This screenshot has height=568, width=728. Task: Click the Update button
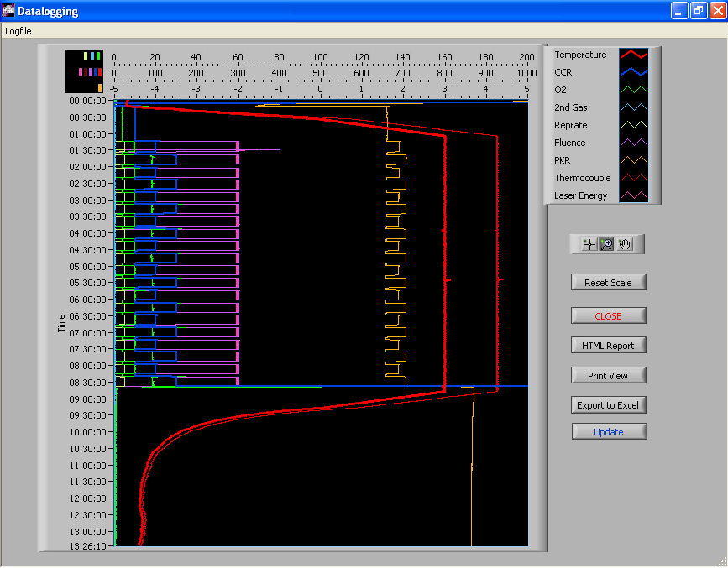tap(609, 431)
